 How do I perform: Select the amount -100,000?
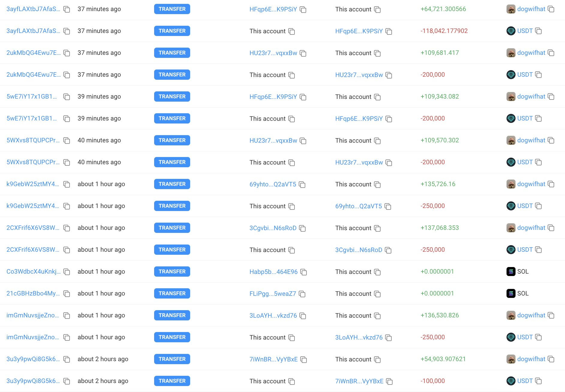tap(433, 381)
